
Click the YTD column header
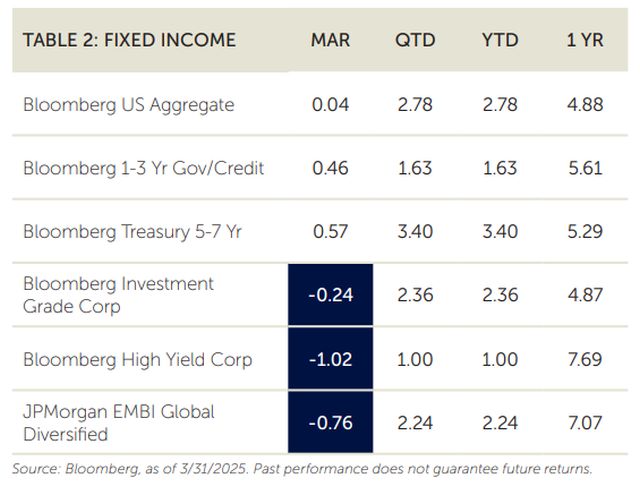500,40
